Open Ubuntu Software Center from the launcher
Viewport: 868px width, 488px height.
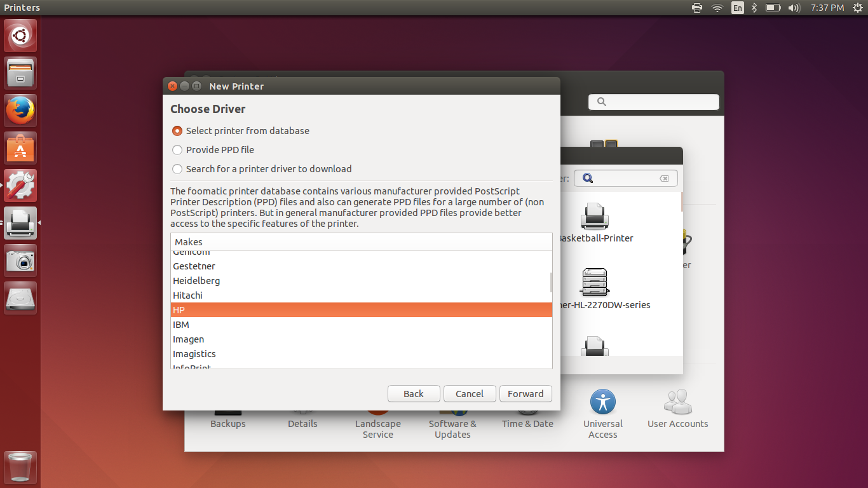(20, 148)
